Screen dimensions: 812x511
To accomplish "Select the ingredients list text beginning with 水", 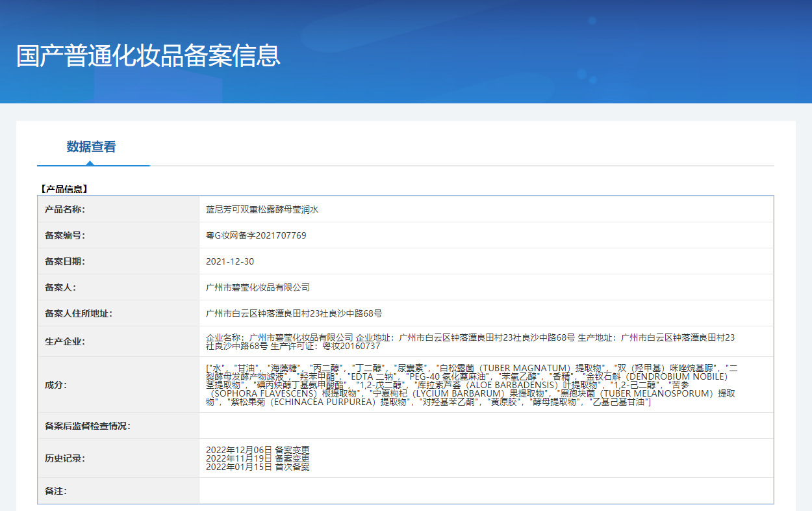I will click(472, 385).
